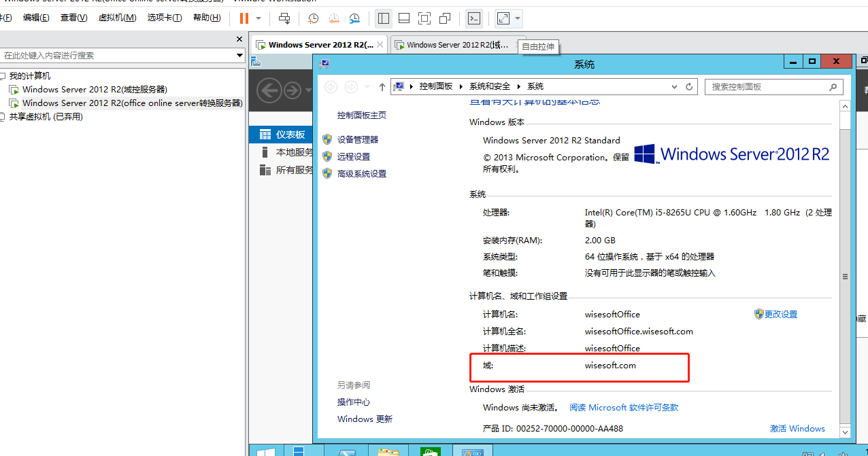The height and width of the screenshot is (456, 868).
Task: Click 更改设置 link
Action: tap(781, 315)
